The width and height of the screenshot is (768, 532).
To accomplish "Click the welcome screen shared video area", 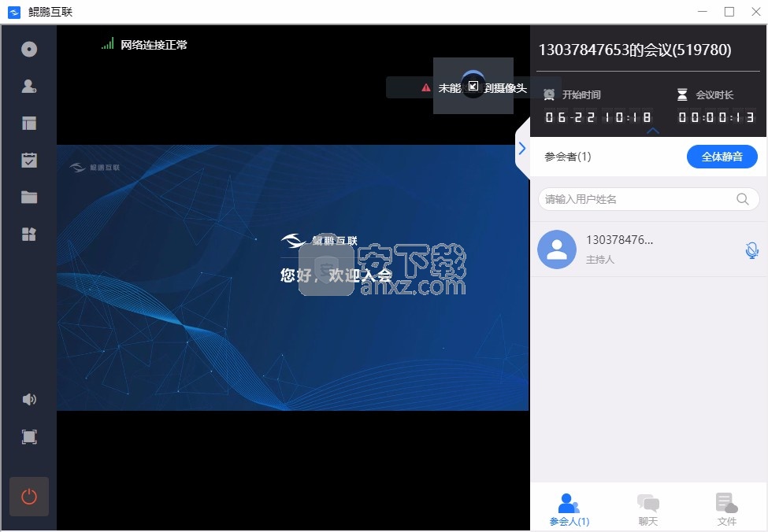I will click(x=293, y=278).
